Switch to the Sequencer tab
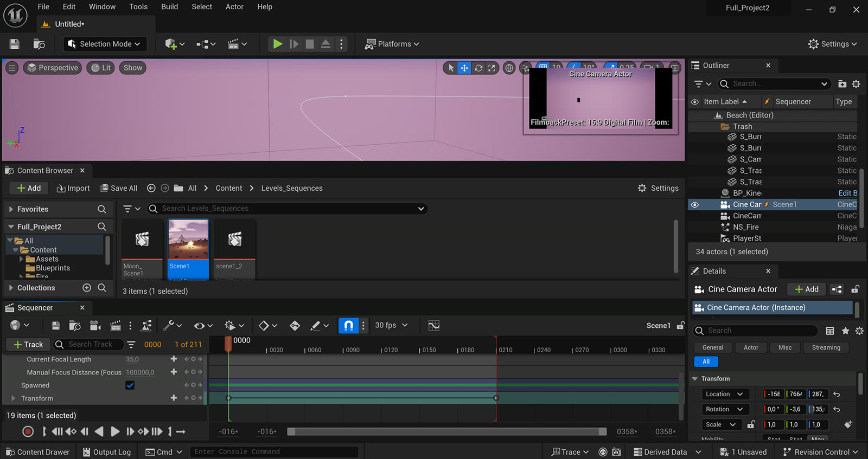This screenshot has width=868, height=459. click(35, 308)
